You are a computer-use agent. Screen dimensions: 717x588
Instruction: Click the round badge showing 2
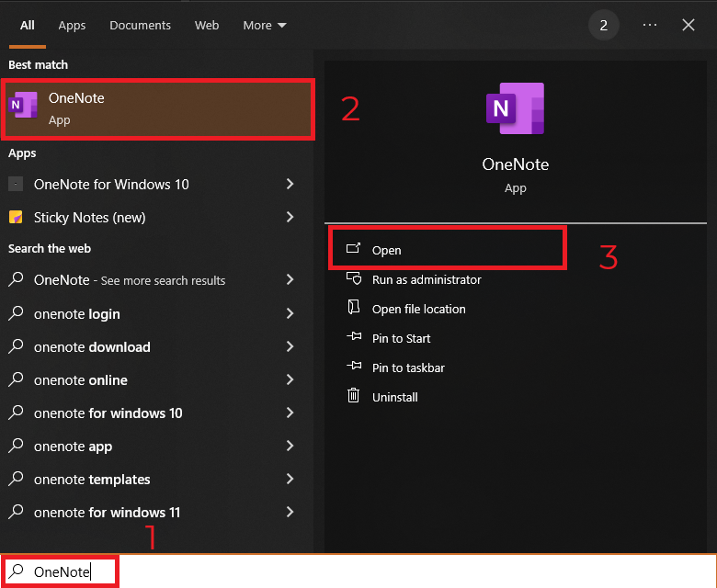(x=604, y=25)
